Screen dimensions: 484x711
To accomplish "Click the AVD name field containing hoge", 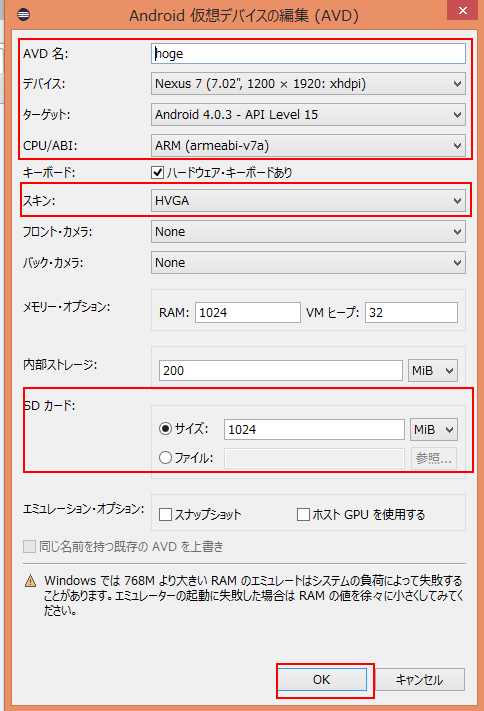I will pyautogui.click(x=308, y=54).
